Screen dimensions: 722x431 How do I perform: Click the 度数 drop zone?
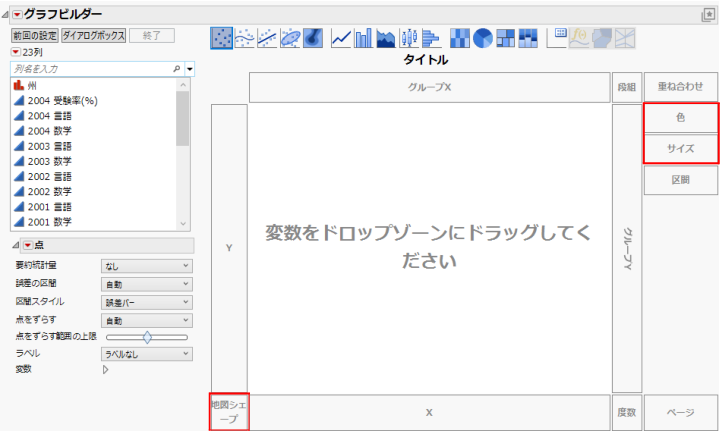tap(627, 413)
